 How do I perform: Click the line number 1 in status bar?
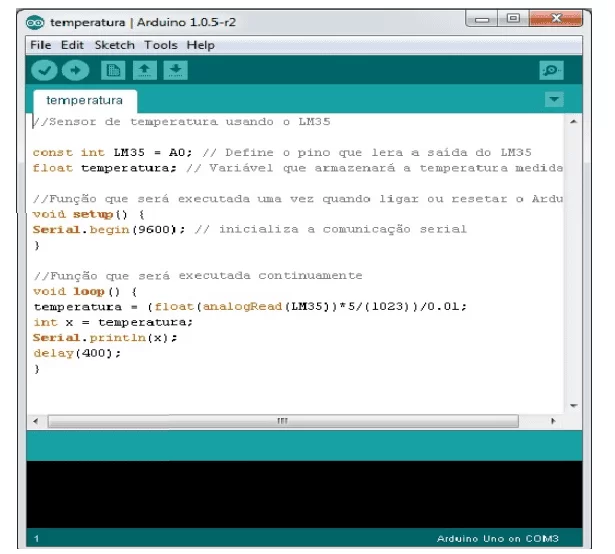tap(36, 539)
